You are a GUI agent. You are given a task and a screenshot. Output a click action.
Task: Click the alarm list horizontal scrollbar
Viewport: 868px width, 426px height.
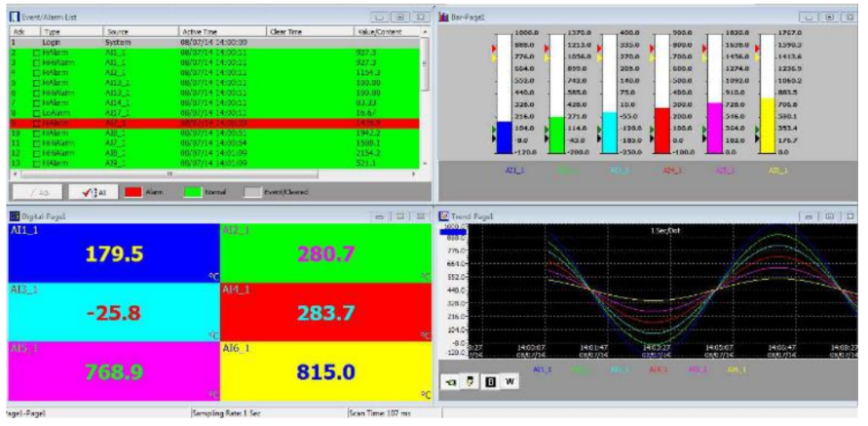point(169,174)
